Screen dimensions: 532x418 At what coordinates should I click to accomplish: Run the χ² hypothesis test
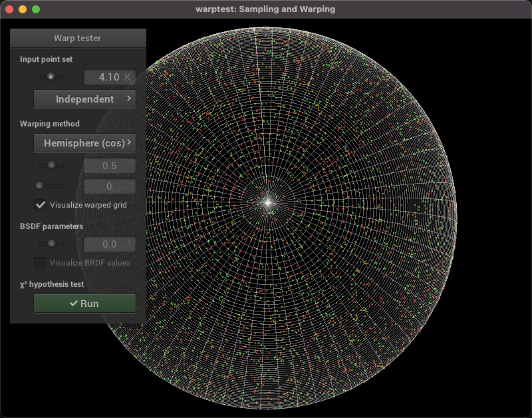coord(84,304)
